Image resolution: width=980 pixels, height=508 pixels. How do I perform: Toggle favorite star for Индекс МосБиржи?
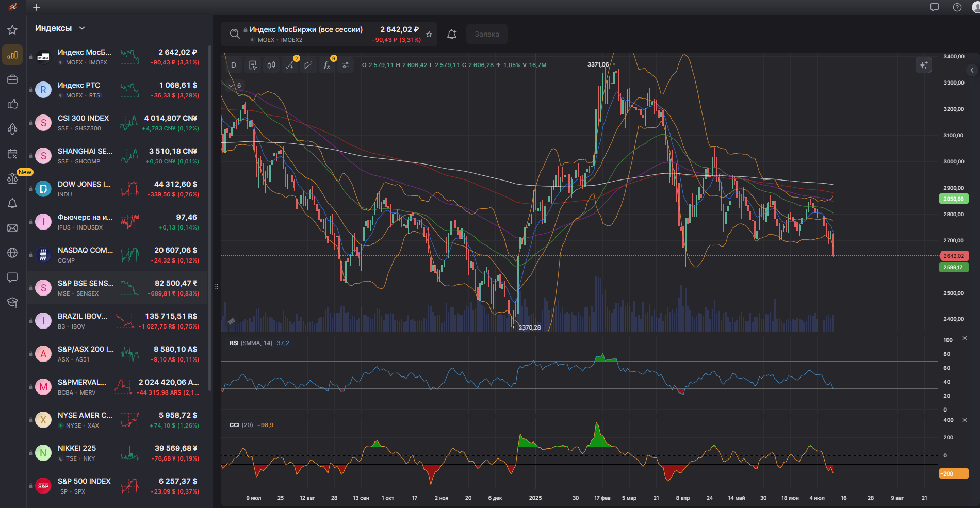[429, 34]
